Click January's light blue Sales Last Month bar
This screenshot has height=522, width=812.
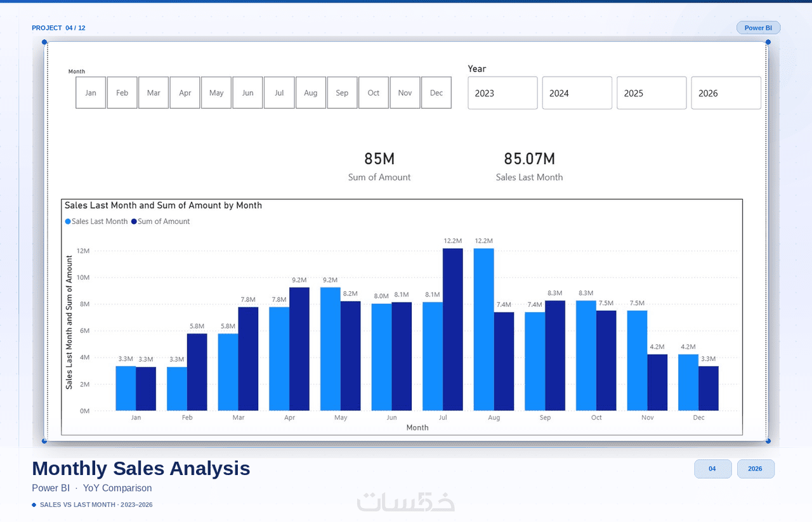(x=126, y=388)
